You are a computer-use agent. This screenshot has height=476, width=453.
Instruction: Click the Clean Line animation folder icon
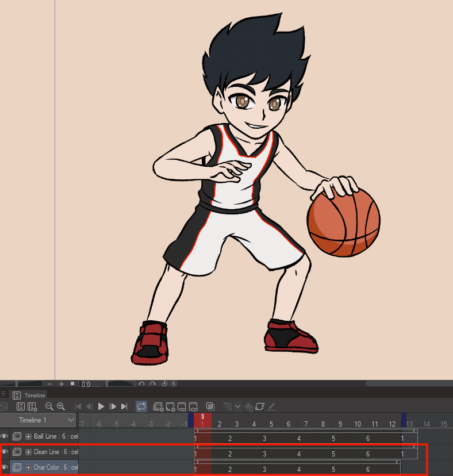point(17,452)
